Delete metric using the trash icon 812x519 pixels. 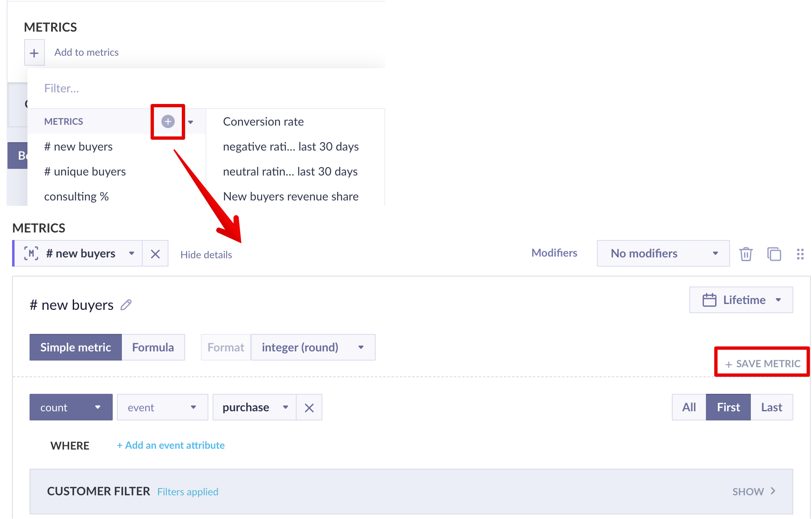[x=745, y=254]
